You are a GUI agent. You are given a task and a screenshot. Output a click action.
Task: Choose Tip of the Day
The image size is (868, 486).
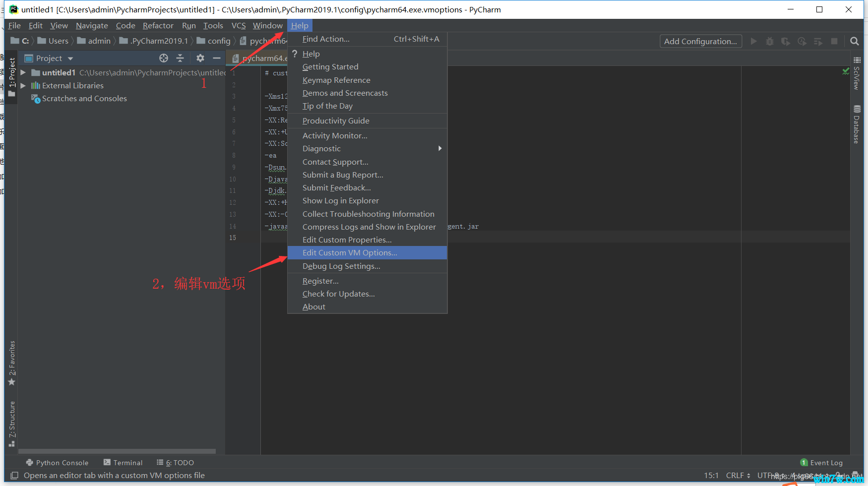click(x=367, y=106)
